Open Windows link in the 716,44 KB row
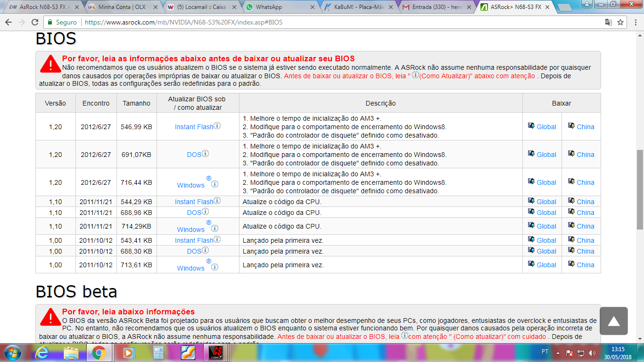The image size is (644, 362). 191,185
